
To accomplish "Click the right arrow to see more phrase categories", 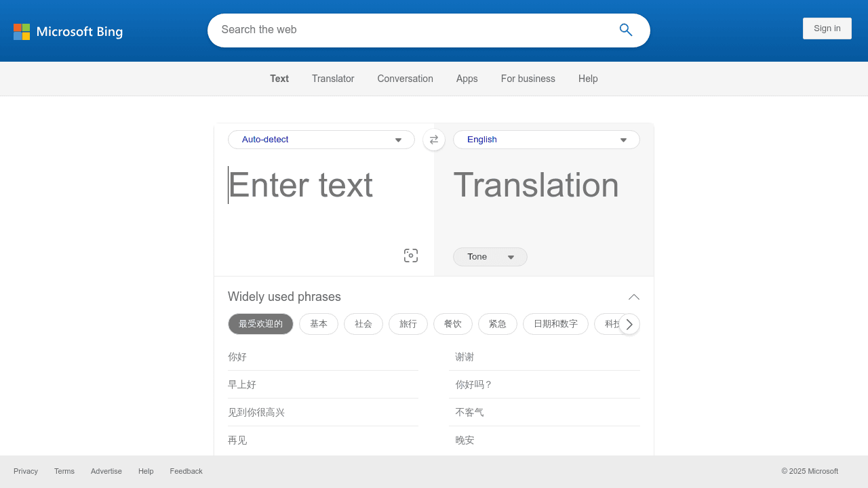I will pos(629,324).
